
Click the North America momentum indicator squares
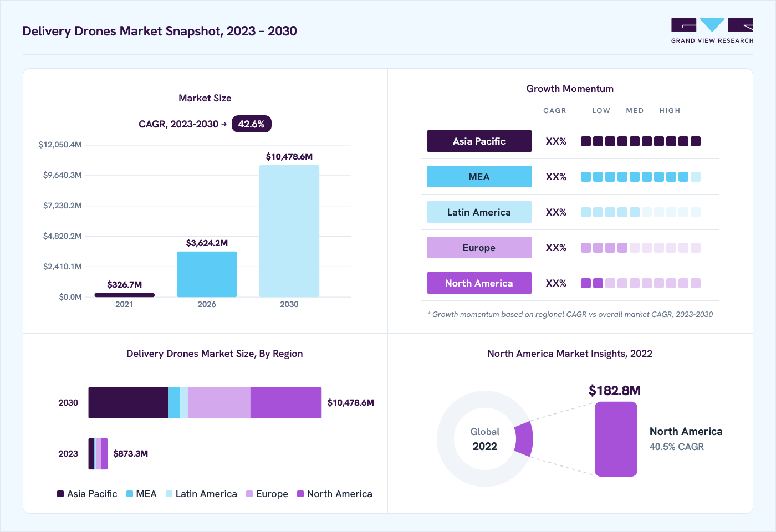641,283
